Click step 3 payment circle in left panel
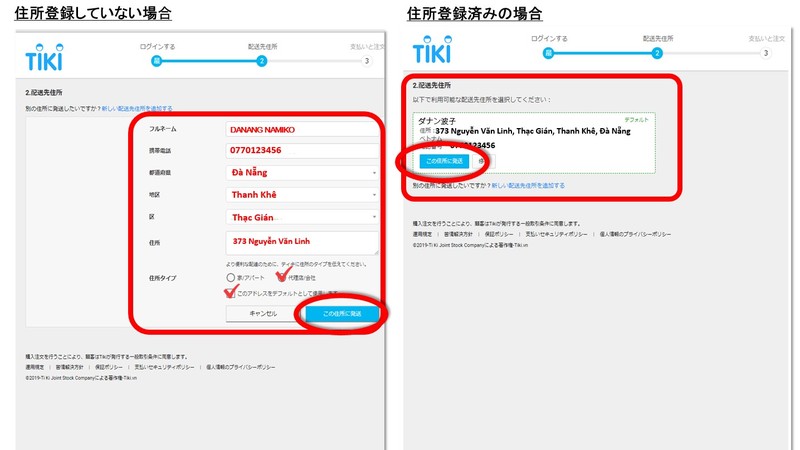The width and height of the screenshot is (800, 450). (x=366, y=61)
